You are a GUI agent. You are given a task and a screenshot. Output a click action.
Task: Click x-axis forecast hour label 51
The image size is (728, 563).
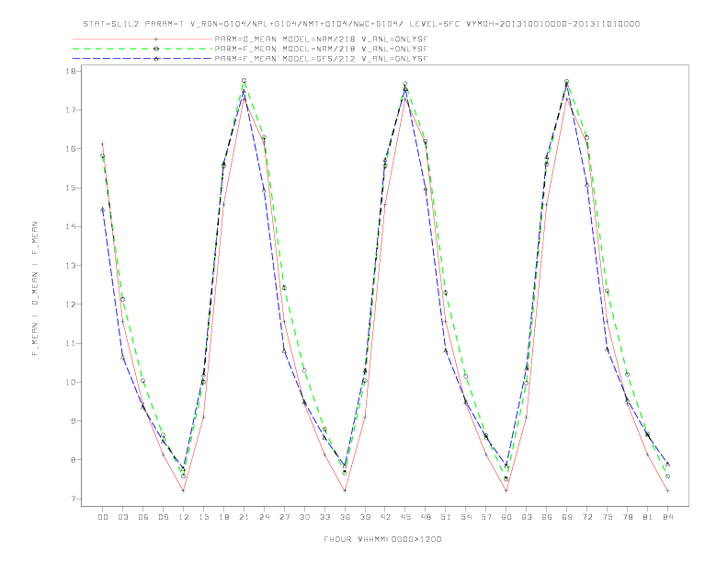tap(446, 517)
